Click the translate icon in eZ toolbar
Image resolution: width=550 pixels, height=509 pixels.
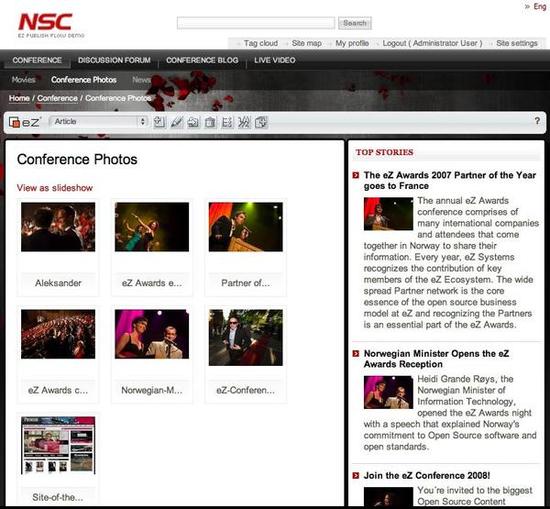[244, 122]
